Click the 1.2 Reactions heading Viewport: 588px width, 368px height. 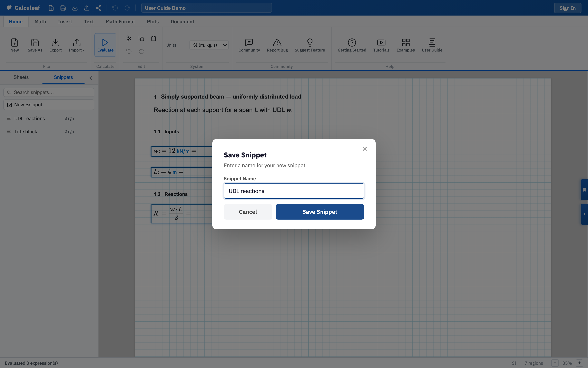(170, 194)
